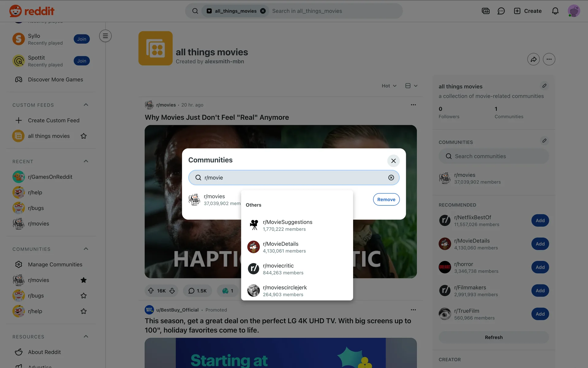Edit the all things movies description pencil
588x368 pixels.
point(544,86)
